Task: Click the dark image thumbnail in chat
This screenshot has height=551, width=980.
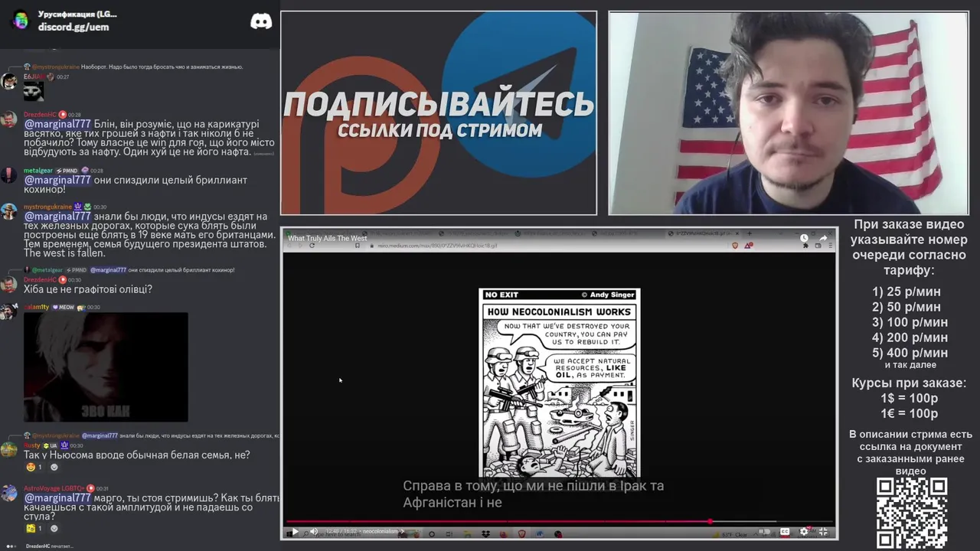Action: [x=106, y=367]
